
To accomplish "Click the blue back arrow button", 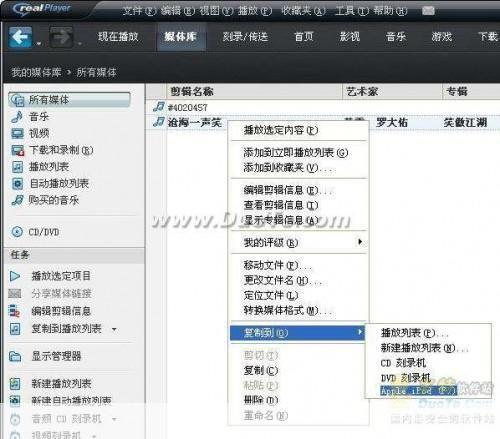I will pos(21,37).
